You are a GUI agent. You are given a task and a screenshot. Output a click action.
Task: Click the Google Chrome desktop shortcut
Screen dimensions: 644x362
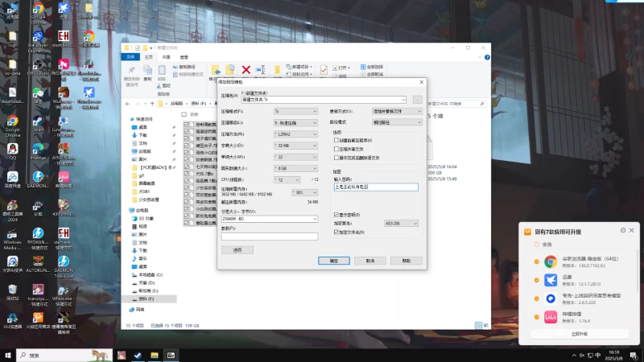[x=13, y=121]
